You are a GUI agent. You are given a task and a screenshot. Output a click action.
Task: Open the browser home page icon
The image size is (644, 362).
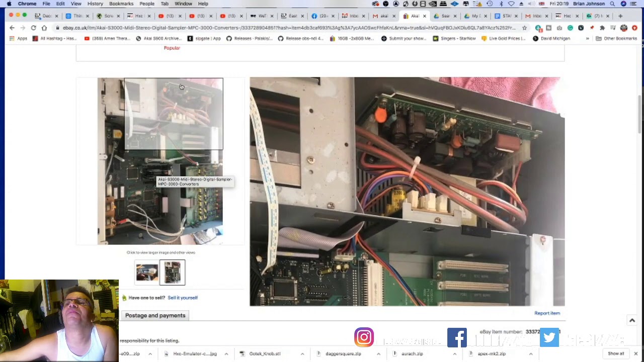[44, 28]
